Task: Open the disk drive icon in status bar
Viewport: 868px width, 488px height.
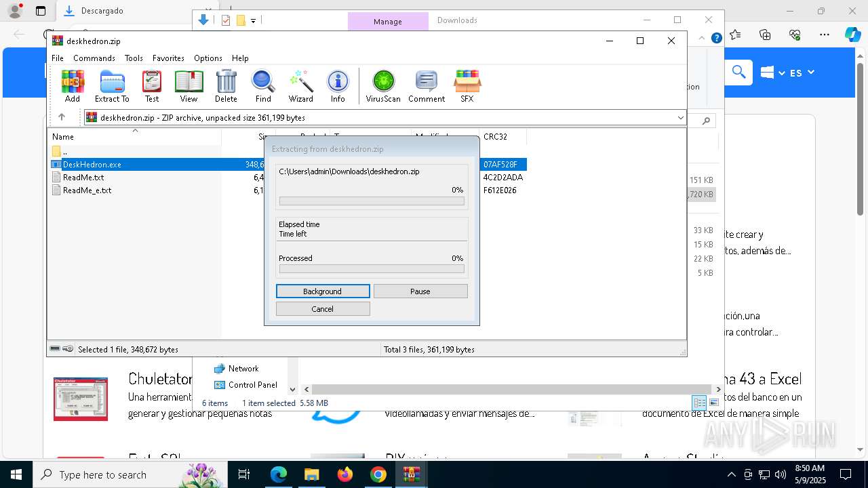Action: coord(55,349)
